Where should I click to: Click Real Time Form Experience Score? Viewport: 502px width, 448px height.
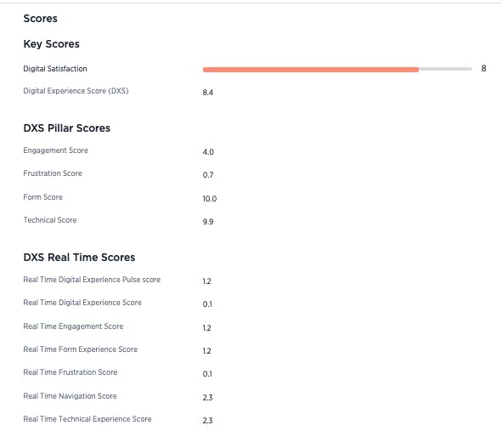point(81,349)
